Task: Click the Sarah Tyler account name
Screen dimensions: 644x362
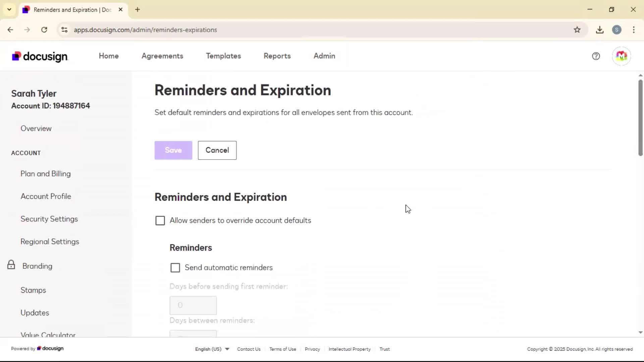Action: pyautogui.click(x=34, y=94)
